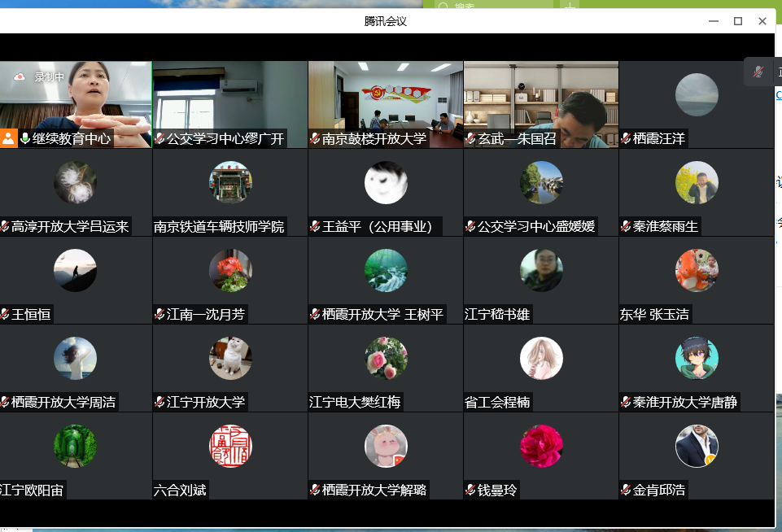Click the cat avatar of 江宁开放大学

tap(230, 359)
